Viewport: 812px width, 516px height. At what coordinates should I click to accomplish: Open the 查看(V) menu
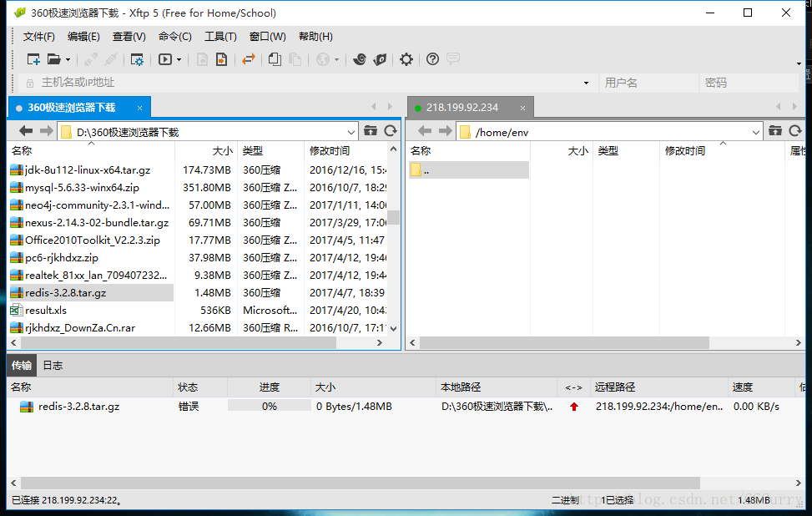[x=129, y=37]
